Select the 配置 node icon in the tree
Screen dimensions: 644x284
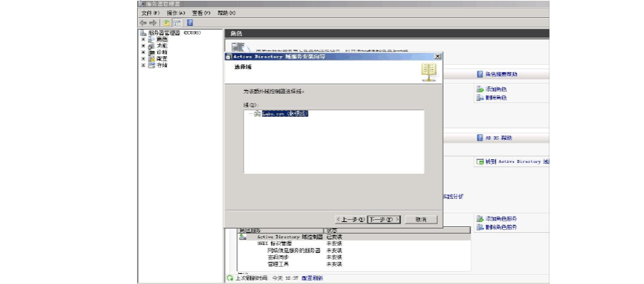[151, 58]
